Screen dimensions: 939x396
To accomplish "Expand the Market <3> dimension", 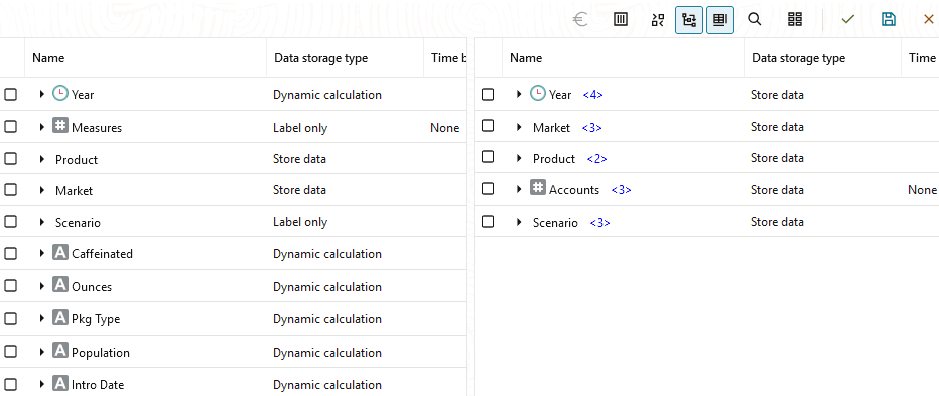I will pyautogui.click(x=519, y=127).
